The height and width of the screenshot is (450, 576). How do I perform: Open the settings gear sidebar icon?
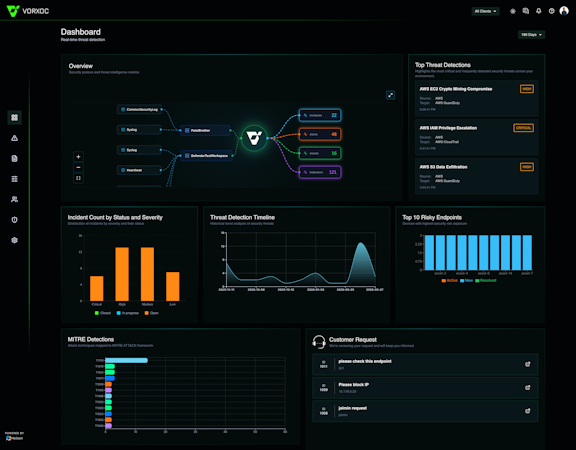[14, 240]
